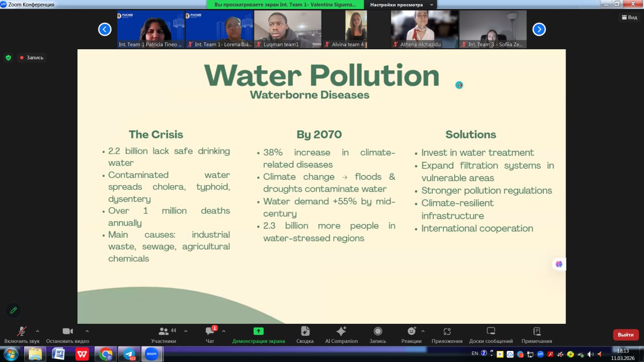Show next participants with right arrow
This screenshot has width=644, height=362.
click(x=539, y=30)
